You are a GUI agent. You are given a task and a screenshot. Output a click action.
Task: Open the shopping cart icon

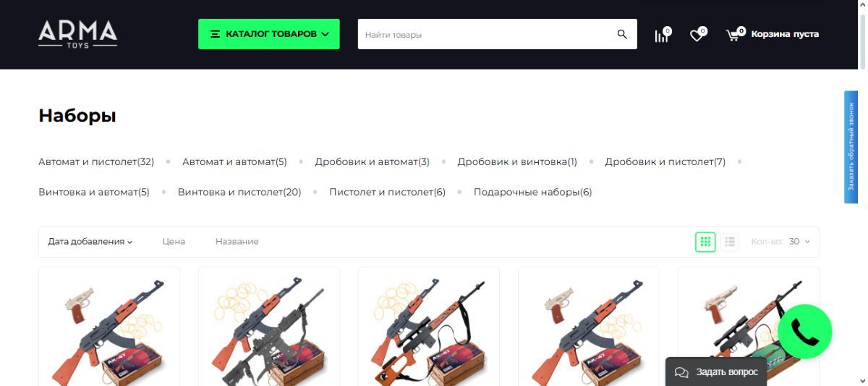(734, 34)
